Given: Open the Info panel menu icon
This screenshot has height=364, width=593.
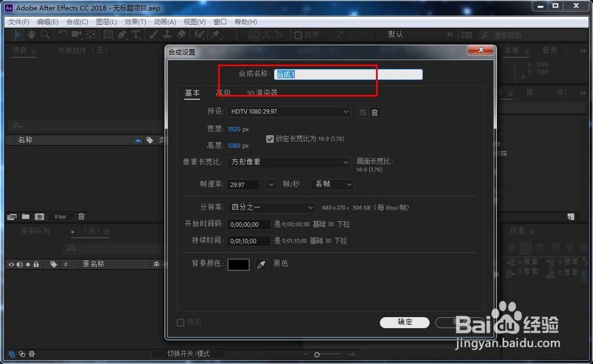Looking at the screenshot, I should (x=527, y=51).
